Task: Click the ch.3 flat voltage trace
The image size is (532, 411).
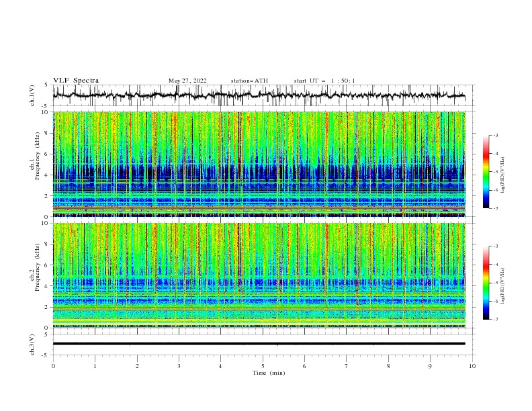Action: (259, 344)
